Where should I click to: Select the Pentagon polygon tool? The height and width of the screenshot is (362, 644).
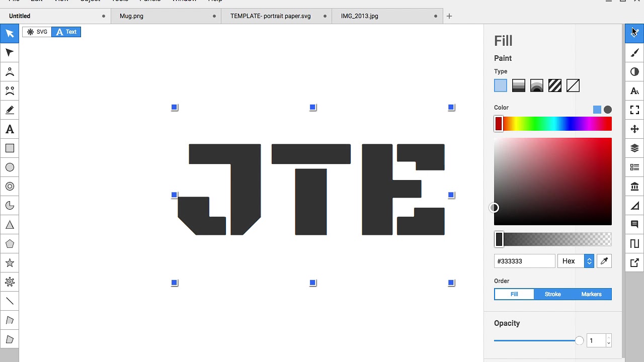[10, 244]
